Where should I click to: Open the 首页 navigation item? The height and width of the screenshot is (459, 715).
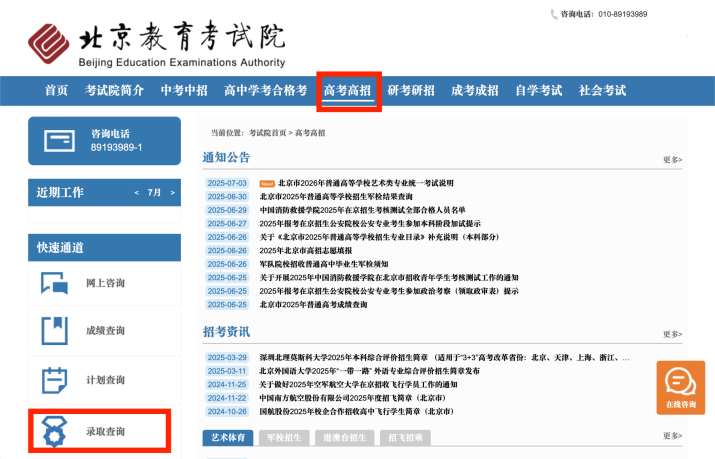56,90
